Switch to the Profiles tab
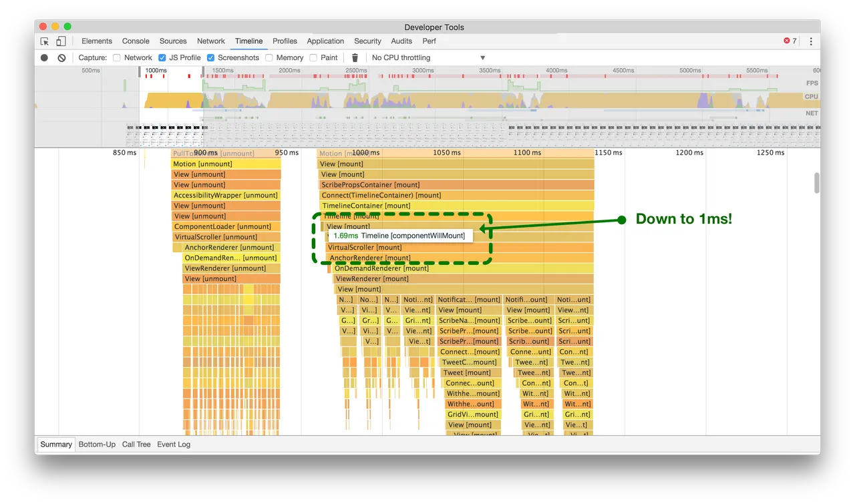The width and height of the screenshot is (855, 504). tap(285, 41)
